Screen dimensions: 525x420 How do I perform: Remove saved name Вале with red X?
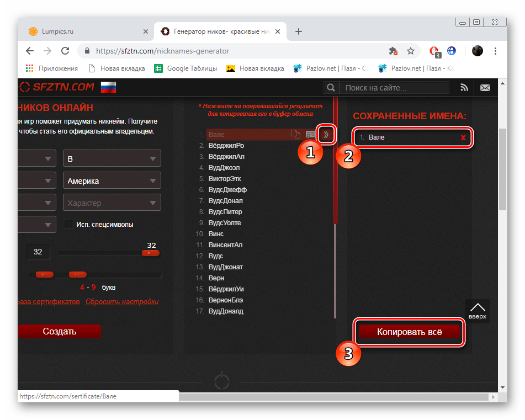point(463,137)
